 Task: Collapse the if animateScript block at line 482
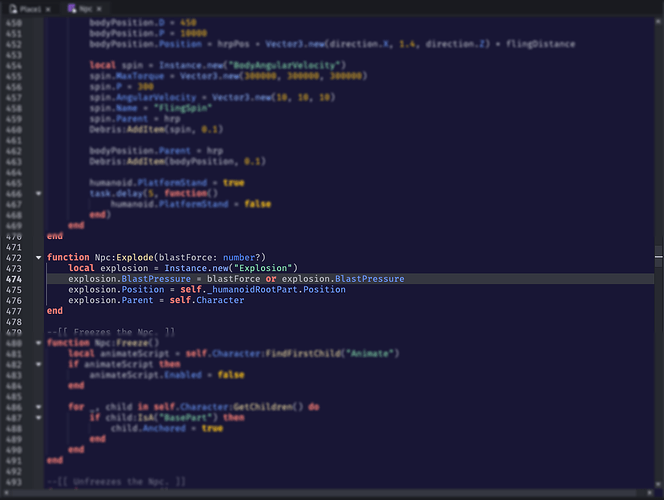click(39, 364)
